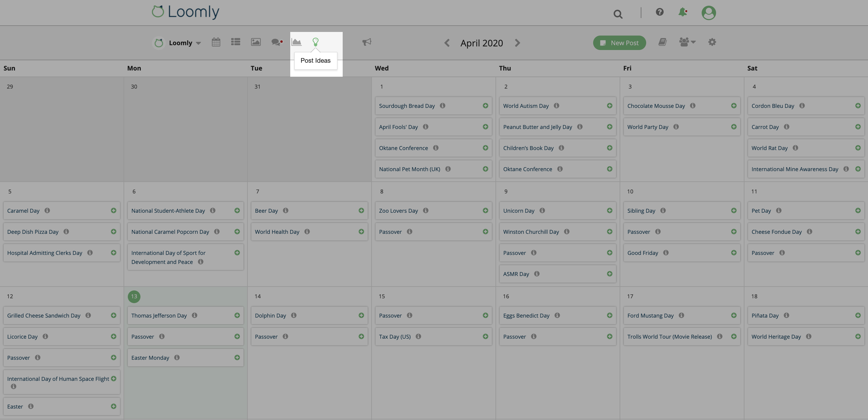Add post for Tax Day (US)
The image size is (868, 420).
pyautogui.click(x=485, y=337)
